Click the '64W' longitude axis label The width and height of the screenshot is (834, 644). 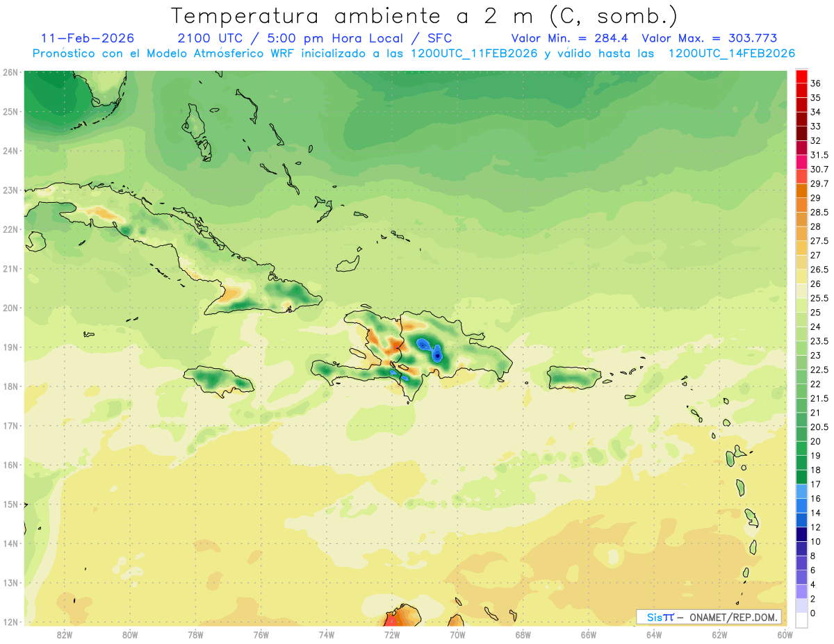654,634
